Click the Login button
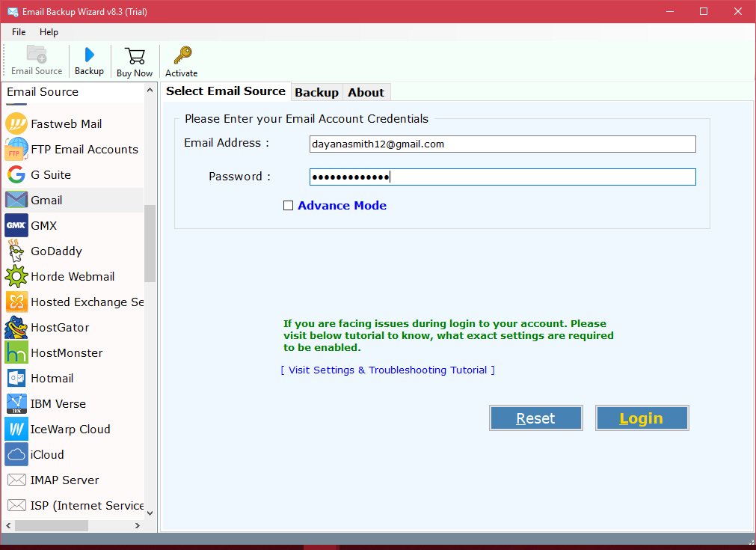The height and width of the screenshot is (550, 756). click(x=642, y=418)
